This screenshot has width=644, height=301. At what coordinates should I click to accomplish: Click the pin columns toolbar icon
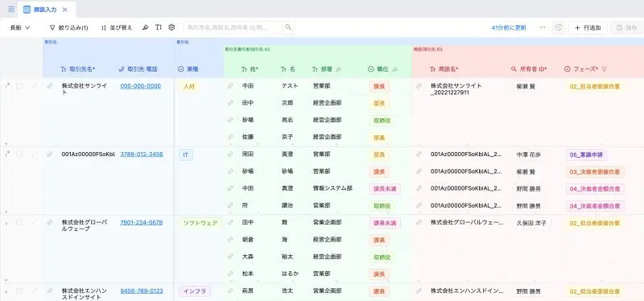[145, 27]
